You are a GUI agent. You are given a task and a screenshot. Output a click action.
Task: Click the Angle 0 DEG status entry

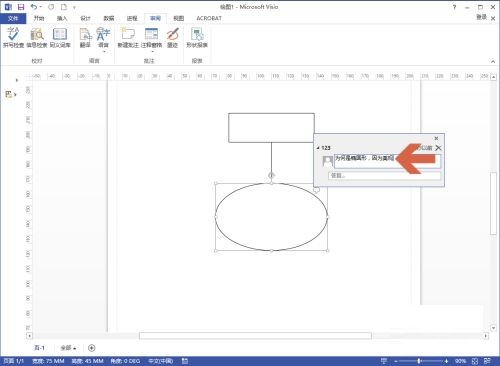pyautogui.click(x=125, y=361)
